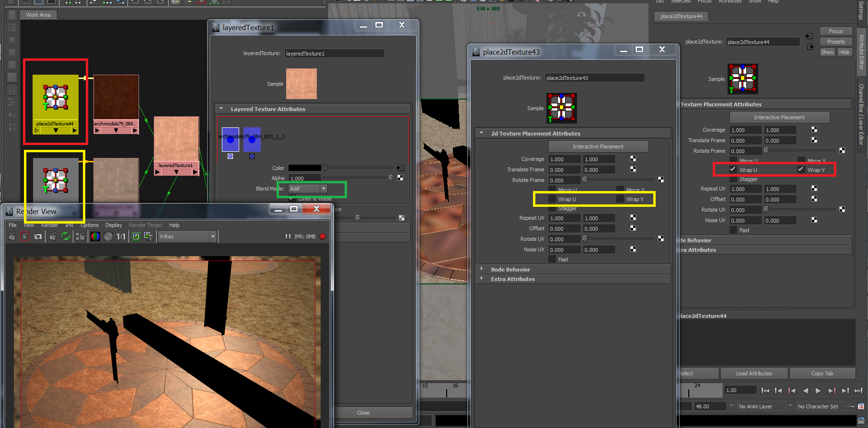
Task: Set real size with 1:1 icon
Action: (121, 237)
